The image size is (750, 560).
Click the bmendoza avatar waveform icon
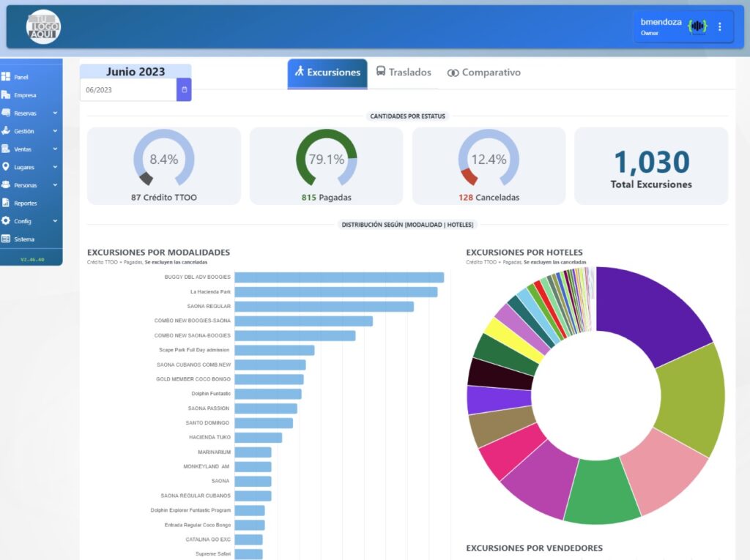pyautogui.click(x=698, y=27)
